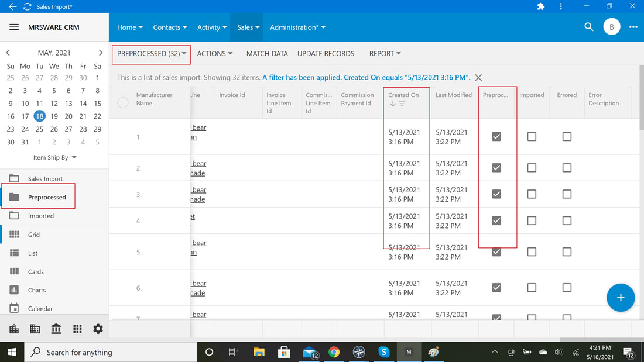Open the hamburger navigation menu
644x362 pixels.
click(x=14, y=27)
